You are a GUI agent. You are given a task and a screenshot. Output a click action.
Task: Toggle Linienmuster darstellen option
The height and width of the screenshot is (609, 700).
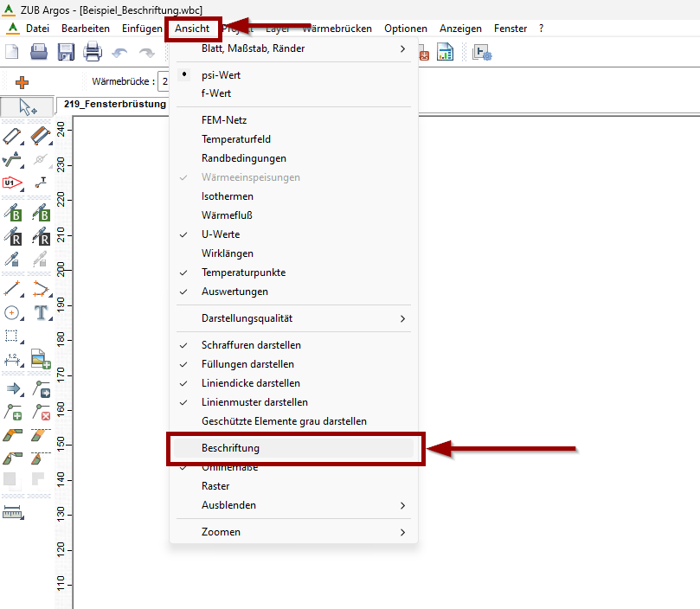[254, 402]
